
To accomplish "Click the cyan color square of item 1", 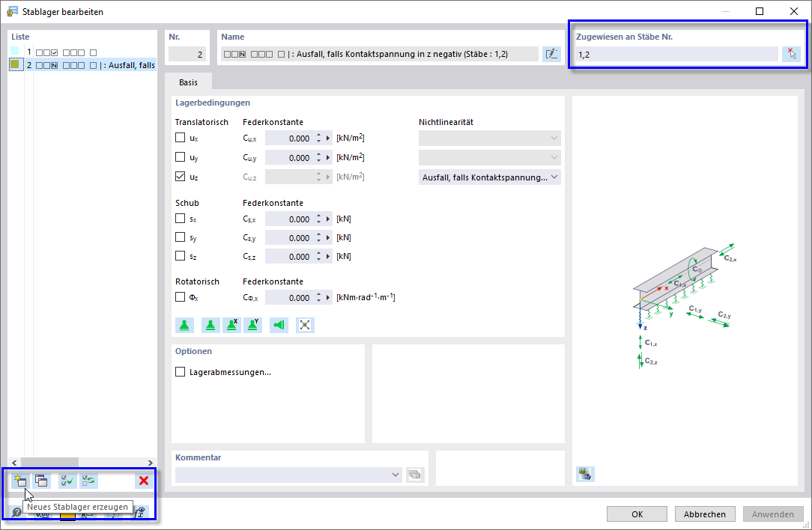I will click(15, 51).
